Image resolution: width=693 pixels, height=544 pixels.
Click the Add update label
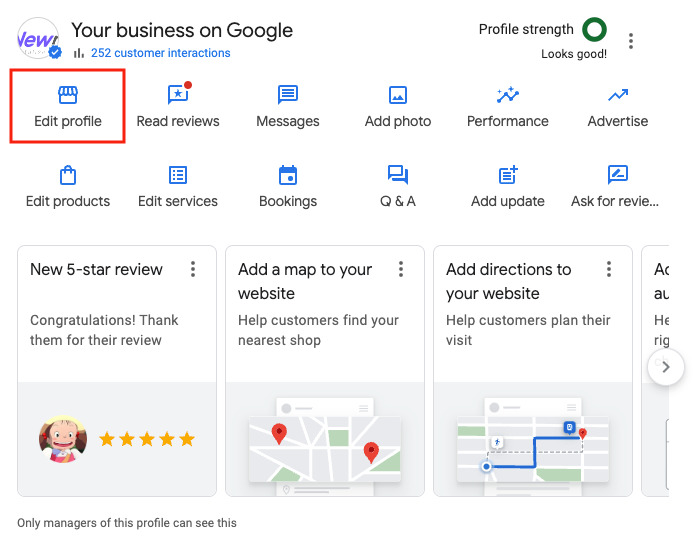tap(508, 202)
